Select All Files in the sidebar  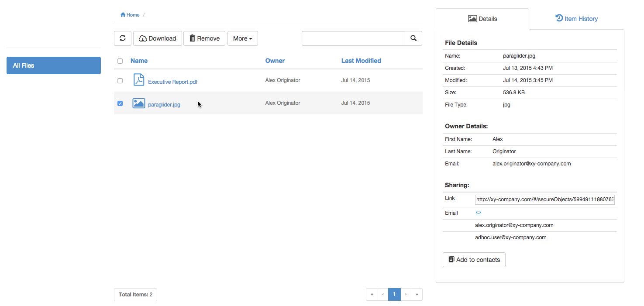coord(54,65)
